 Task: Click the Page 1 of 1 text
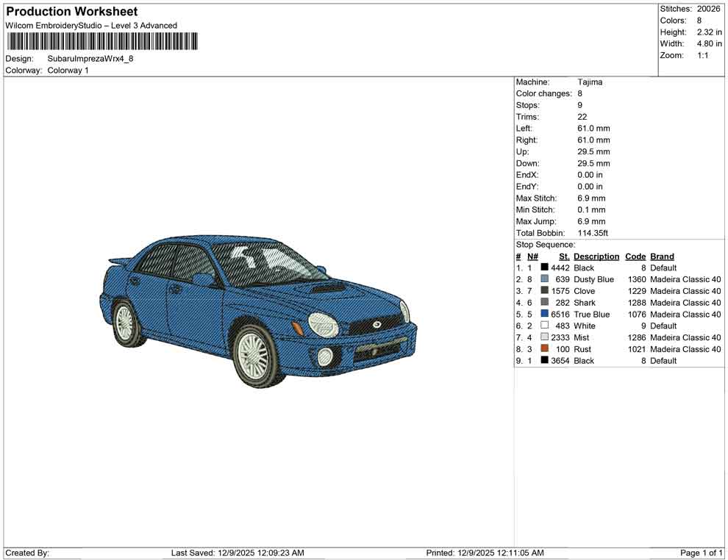(699, 553)
